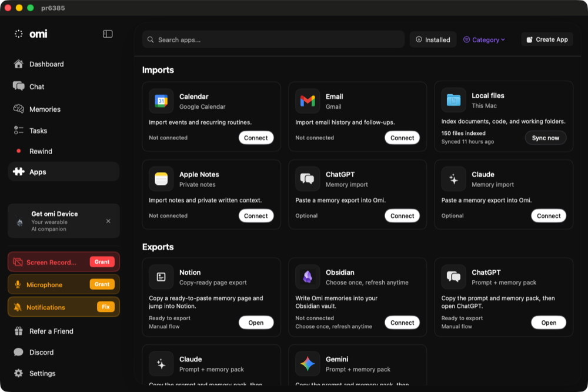Fix Notifications permission
This screenshot has height=392, width=588.
click(106, 307)
